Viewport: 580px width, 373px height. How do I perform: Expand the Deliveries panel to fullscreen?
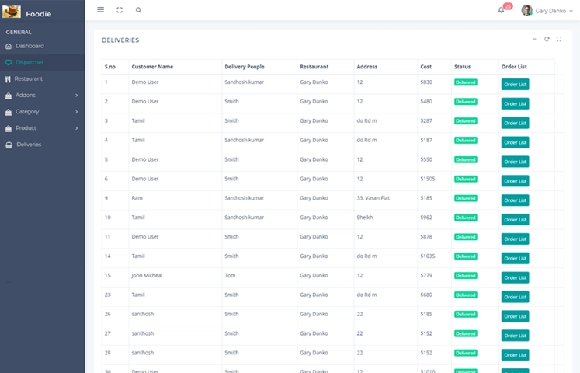pyautogui.click(x=559, y=39)
